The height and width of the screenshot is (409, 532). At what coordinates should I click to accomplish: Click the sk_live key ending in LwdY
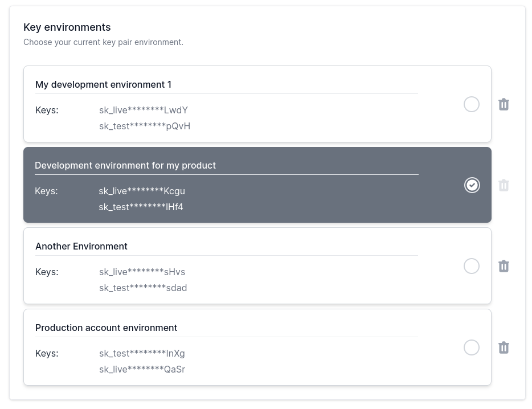coord(144,110)
